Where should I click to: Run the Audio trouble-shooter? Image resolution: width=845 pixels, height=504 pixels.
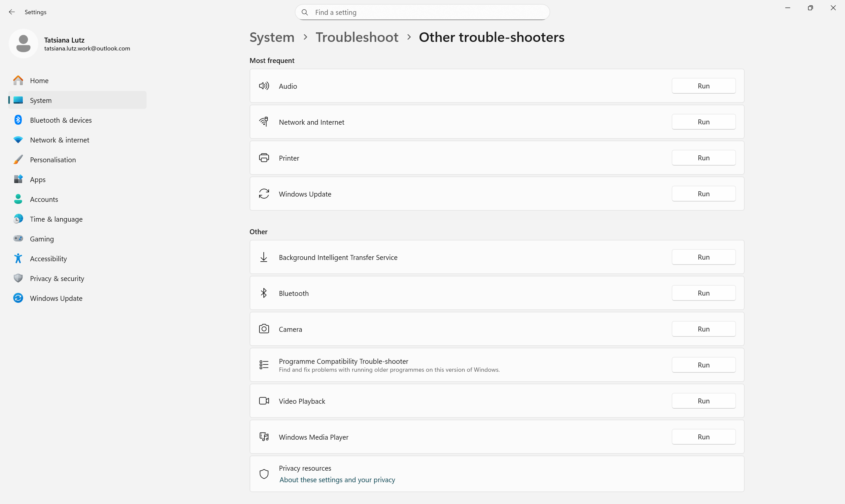pos(703,86)
